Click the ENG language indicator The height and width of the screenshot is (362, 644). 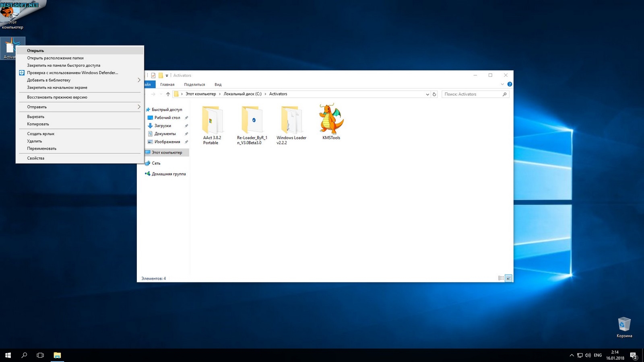point(598,356)
